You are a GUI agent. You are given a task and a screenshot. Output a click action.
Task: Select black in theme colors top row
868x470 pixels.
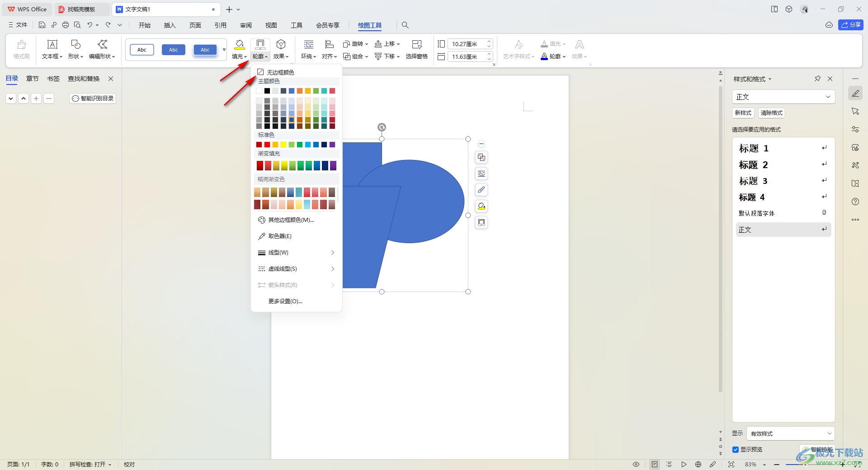point(267,91)
